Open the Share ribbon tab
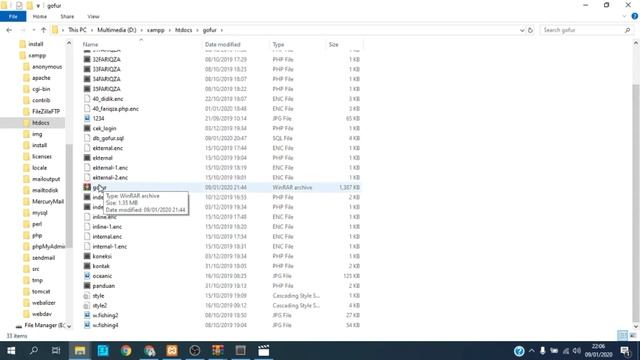640x360 pixels. pyautogui.click(x=67, y=16)
